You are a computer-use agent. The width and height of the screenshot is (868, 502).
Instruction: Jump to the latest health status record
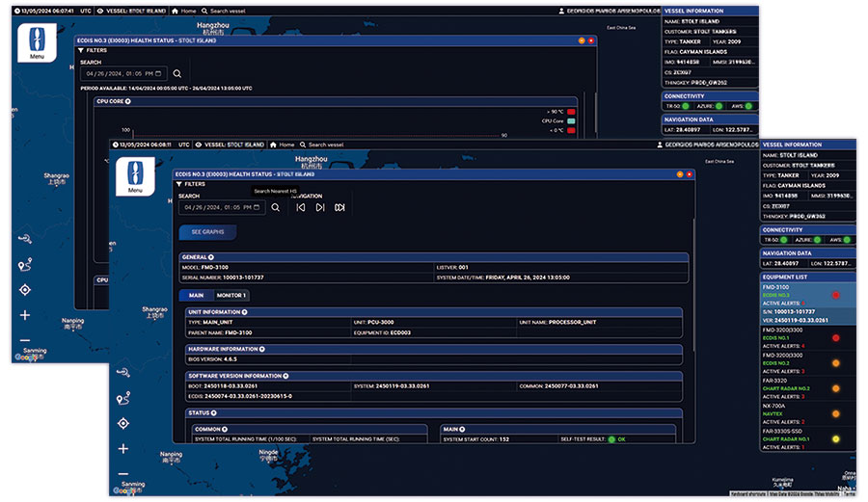pyautogui.click(x=339, y=208)
